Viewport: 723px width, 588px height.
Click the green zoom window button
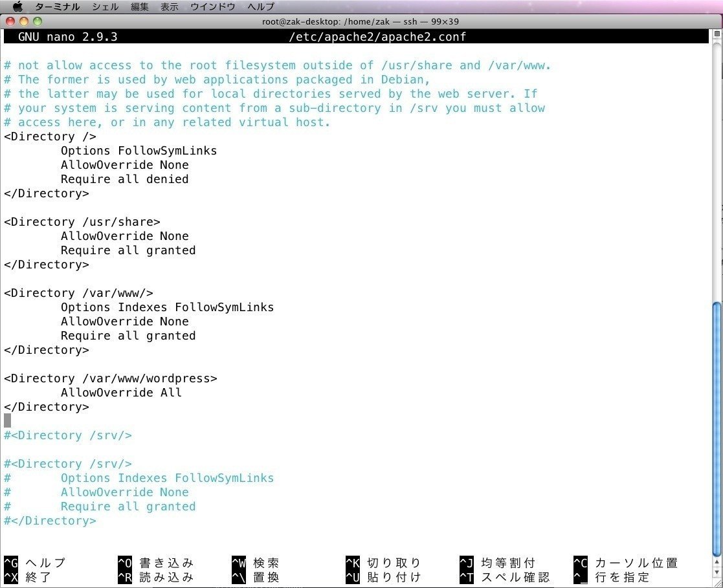click(x=38, y=21)
